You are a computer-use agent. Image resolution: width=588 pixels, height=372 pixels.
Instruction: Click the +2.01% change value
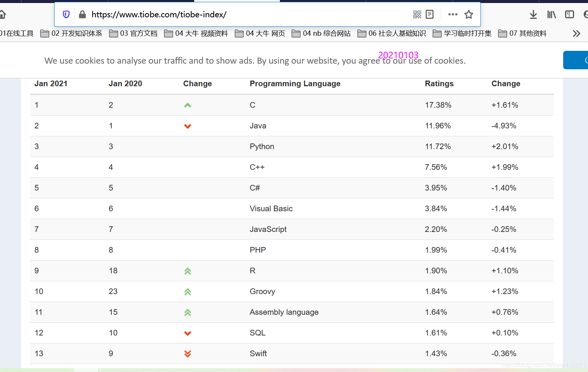tap(504, 146)
